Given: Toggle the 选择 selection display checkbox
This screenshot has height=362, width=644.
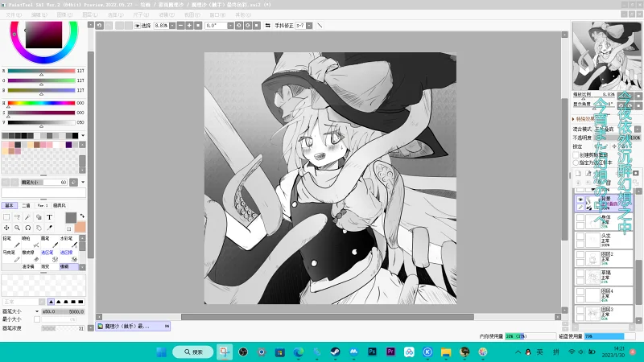Looking at the screenshot, I should 138,26.
